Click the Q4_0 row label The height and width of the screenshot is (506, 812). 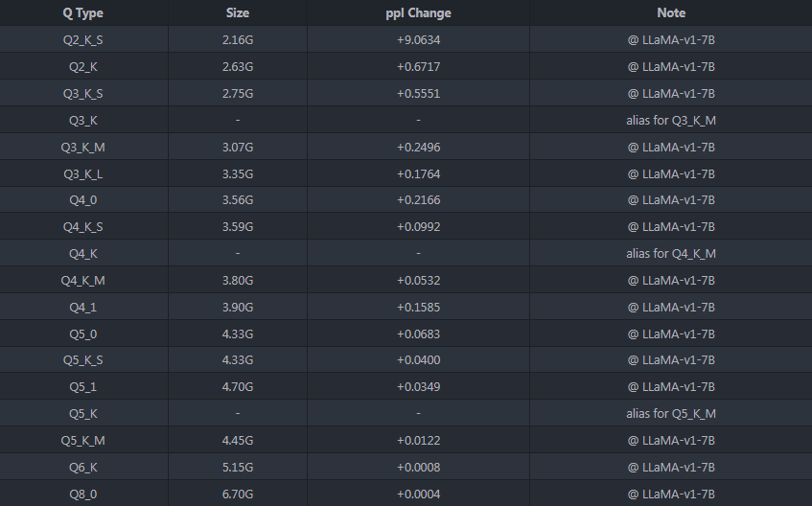(x=83, y=200)
